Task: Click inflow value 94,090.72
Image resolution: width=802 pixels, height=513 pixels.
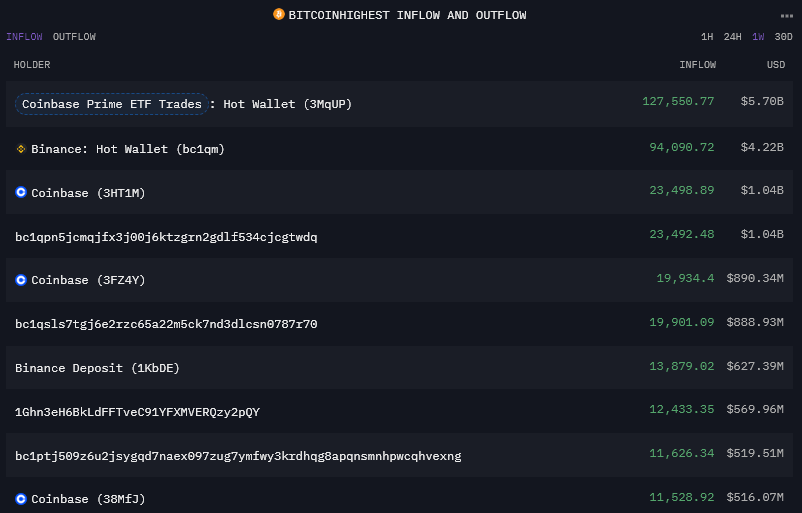Action: click(x=682, y=147)
